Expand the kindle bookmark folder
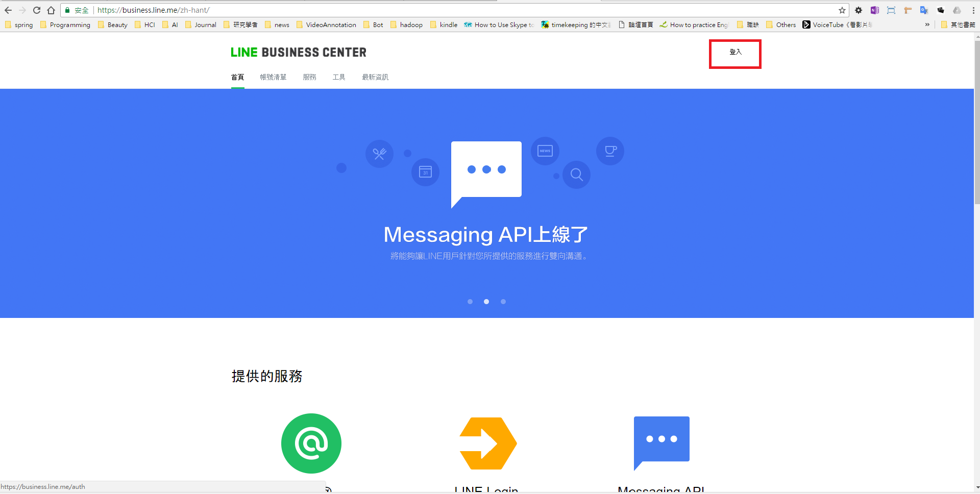Screen dimensions: 980x494 click(x=444, y=24)
